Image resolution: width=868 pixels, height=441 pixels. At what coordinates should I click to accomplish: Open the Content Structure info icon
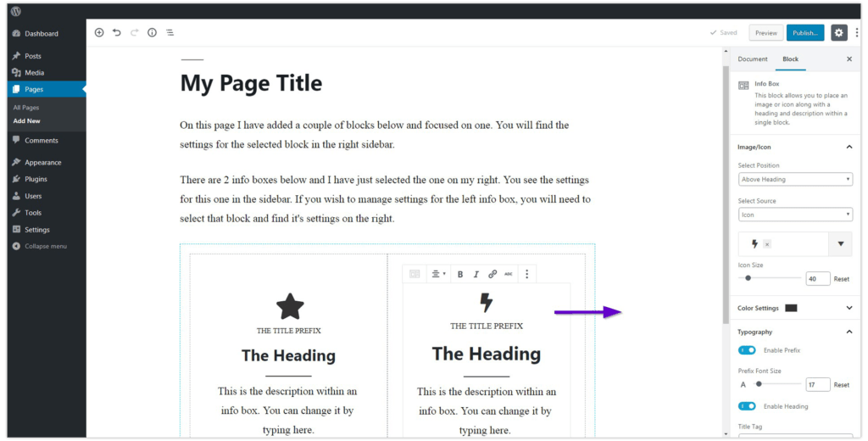pyautogui.click(x=152, y=32)
